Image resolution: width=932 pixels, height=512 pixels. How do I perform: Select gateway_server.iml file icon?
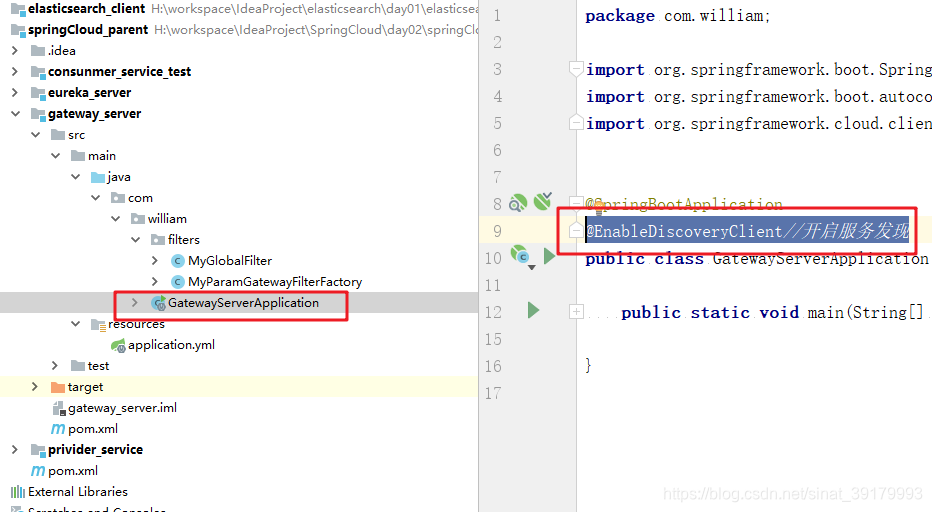(58, 408)
